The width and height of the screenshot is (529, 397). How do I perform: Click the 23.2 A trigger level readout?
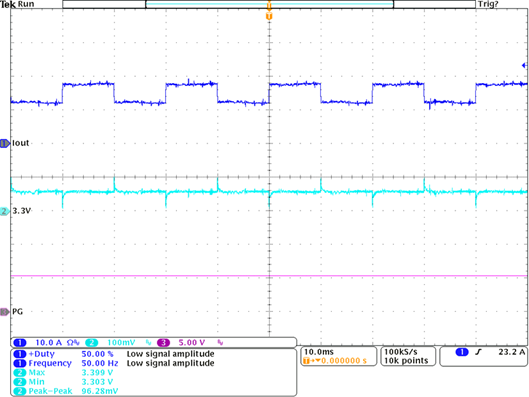click(x=512, y=352)
